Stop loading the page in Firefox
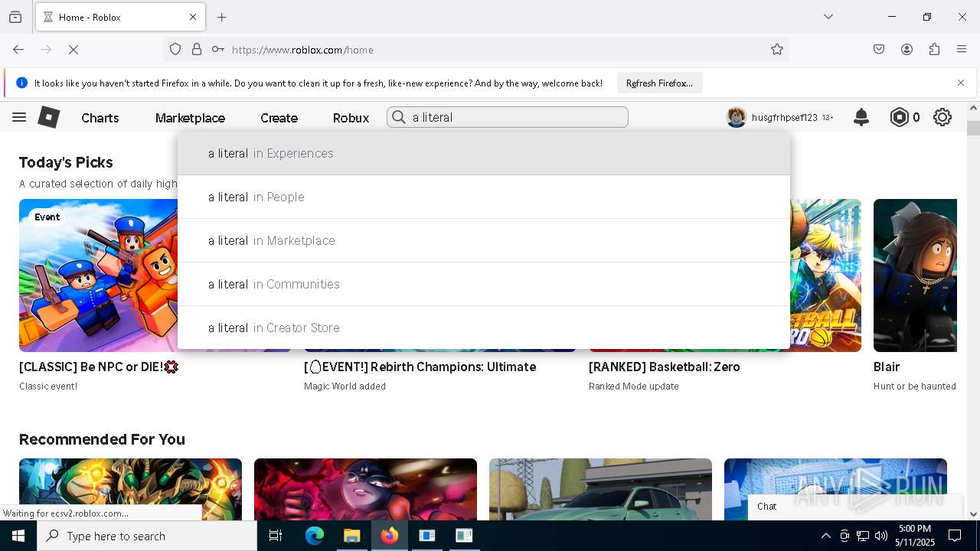 click(73, 50)
